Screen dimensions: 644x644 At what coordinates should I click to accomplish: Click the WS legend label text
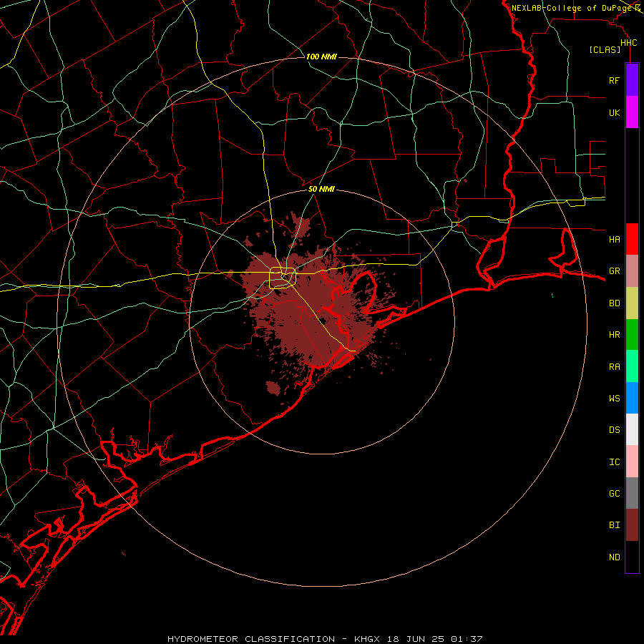click(x=614, y=398)
